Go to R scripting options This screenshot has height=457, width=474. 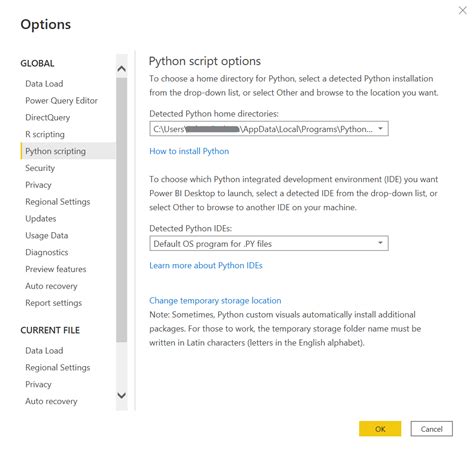click(x=45, y=134)
